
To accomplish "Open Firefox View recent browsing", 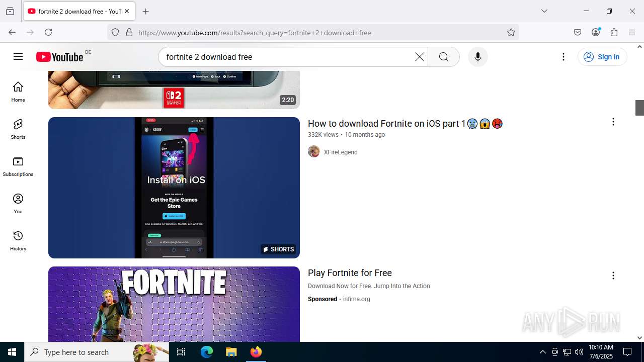I will [x=10, y=11].
